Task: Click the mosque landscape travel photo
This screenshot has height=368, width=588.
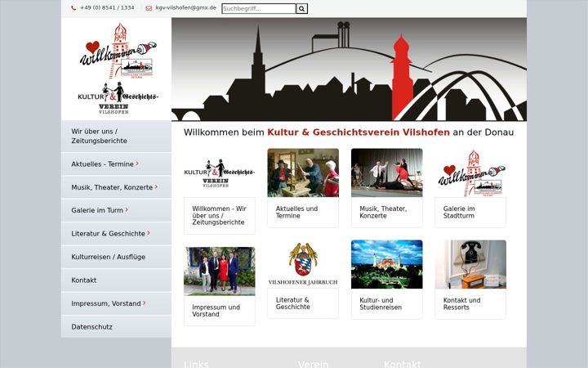Action: coord(386,264)
